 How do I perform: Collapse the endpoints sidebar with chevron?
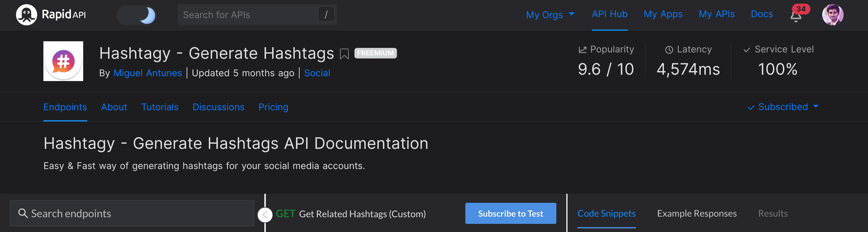(x=265, y=215)
